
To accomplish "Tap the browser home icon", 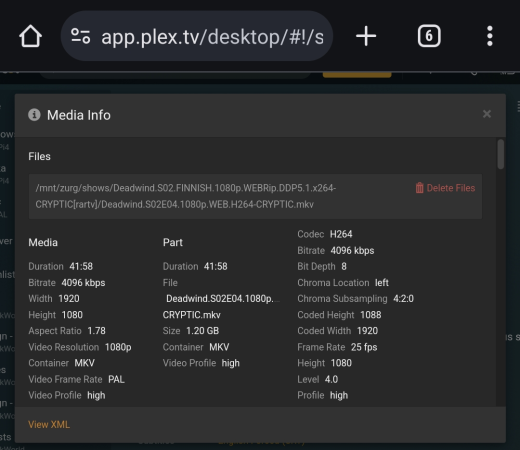I will [30, 36].
